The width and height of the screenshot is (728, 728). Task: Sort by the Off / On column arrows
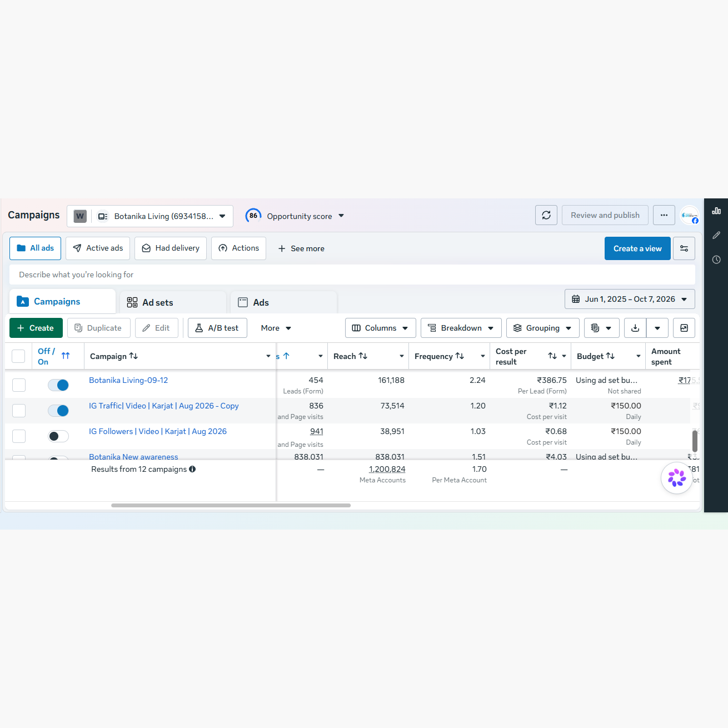point(66,356)
